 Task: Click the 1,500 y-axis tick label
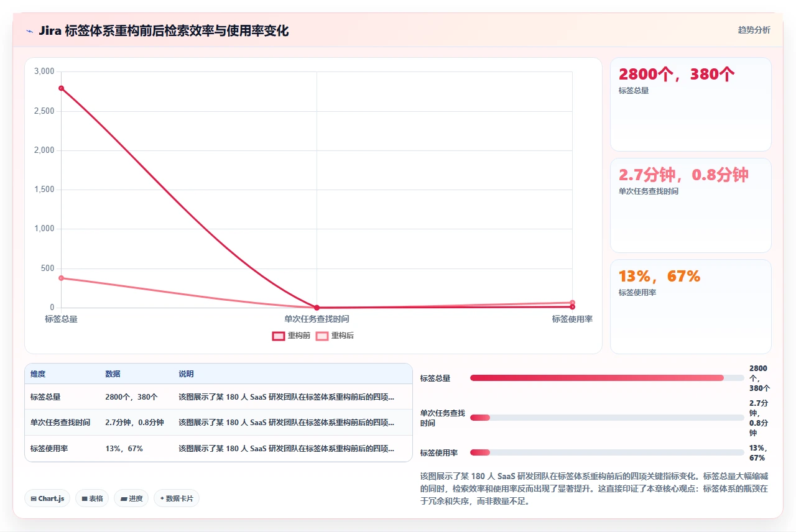[x=44, y=190]
